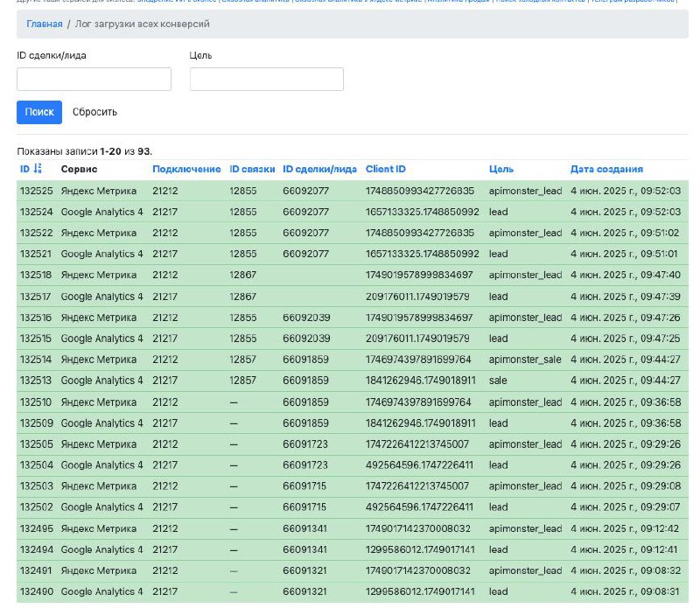Click Client ID 209176011.1749019579 in row 132517
This screenshot has height=608, width=700.
[x=417, y=297]
